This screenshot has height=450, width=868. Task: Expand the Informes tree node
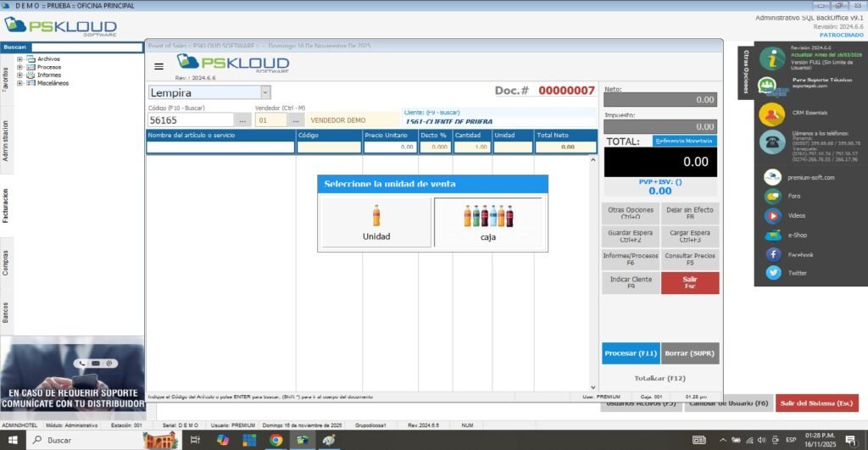point(19,75)
